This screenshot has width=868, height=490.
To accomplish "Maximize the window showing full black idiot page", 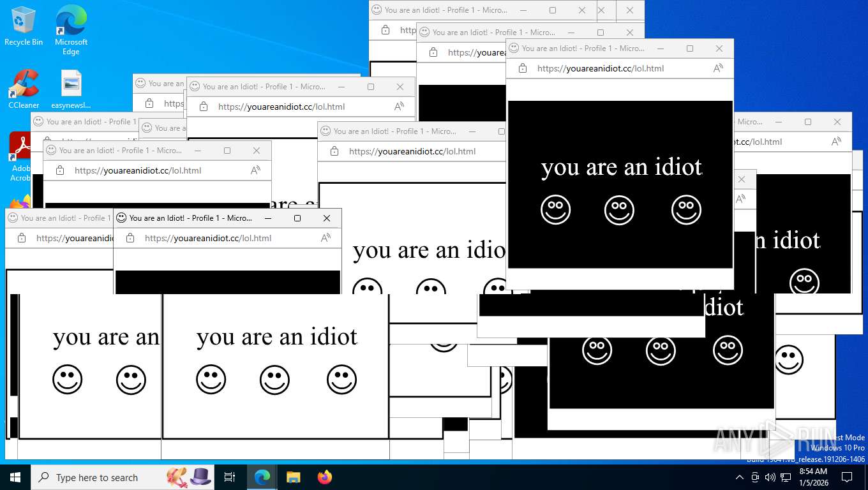I will [x=690, y=48].
